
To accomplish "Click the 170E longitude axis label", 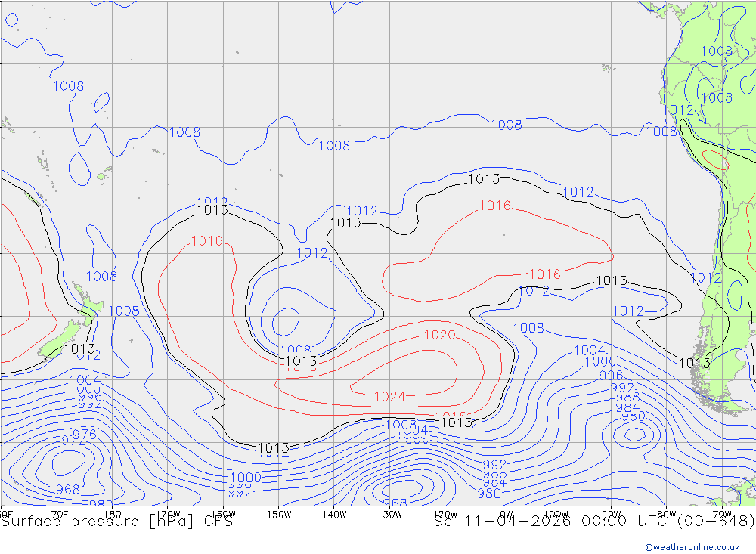I will (57, 515).
